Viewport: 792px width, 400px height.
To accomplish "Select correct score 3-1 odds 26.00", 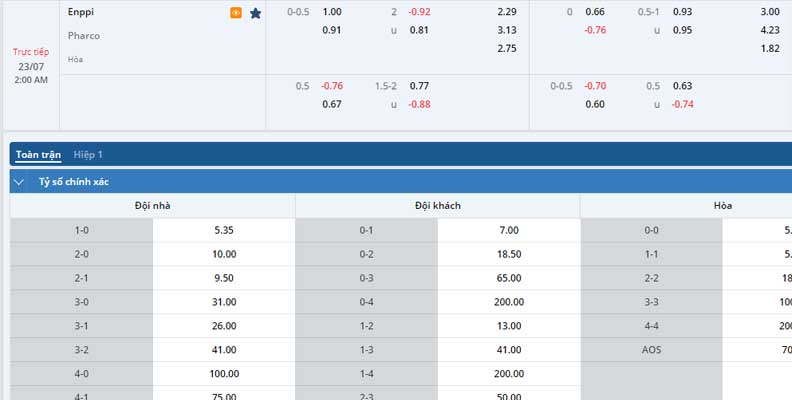I will pos(224,326).
